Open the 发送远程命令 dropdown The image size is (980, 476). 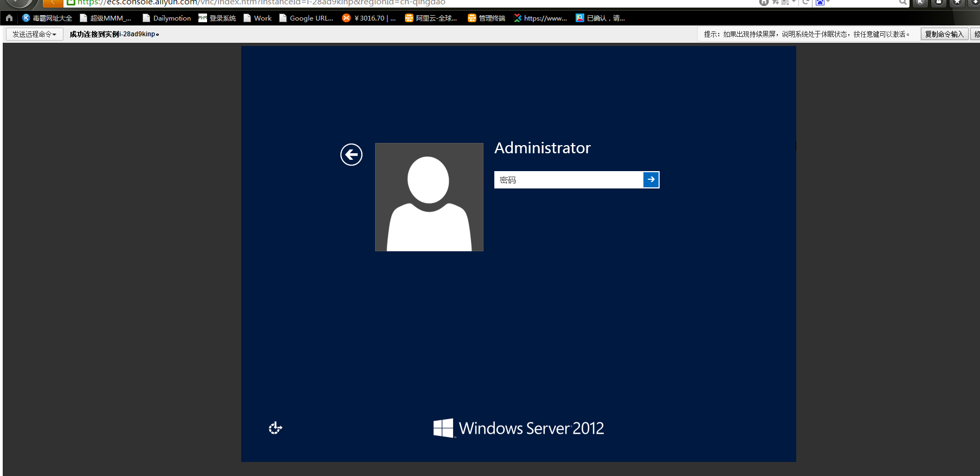34,34
